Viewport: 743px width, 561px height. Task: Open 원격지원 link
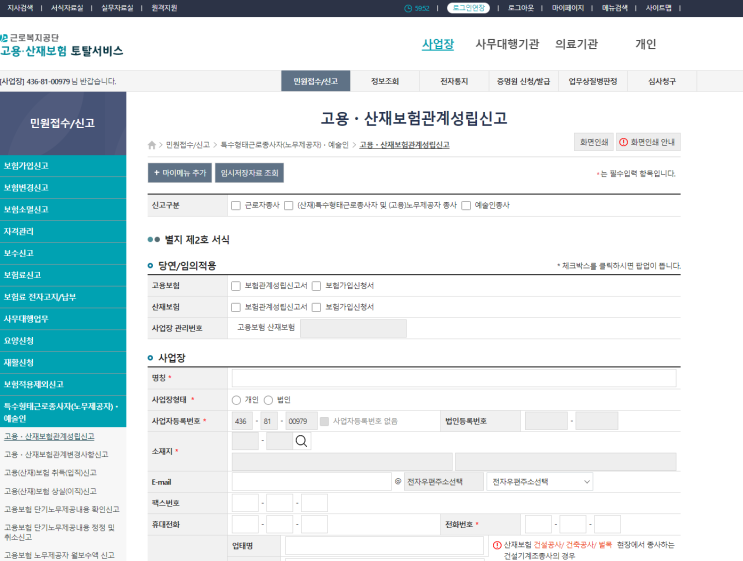pyautogui.click(x=164, y=8)
